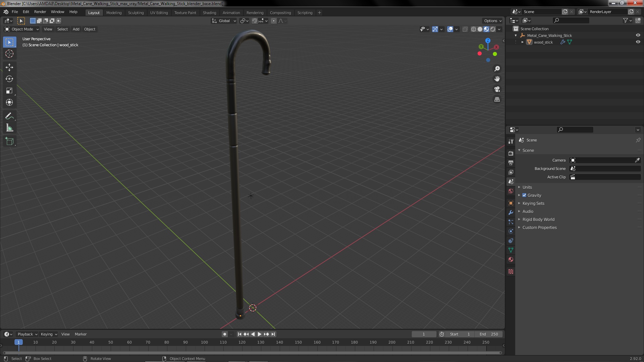Open Object Mode dropdown
Viewport: 644px width, 362px height.
click(22, 29)
